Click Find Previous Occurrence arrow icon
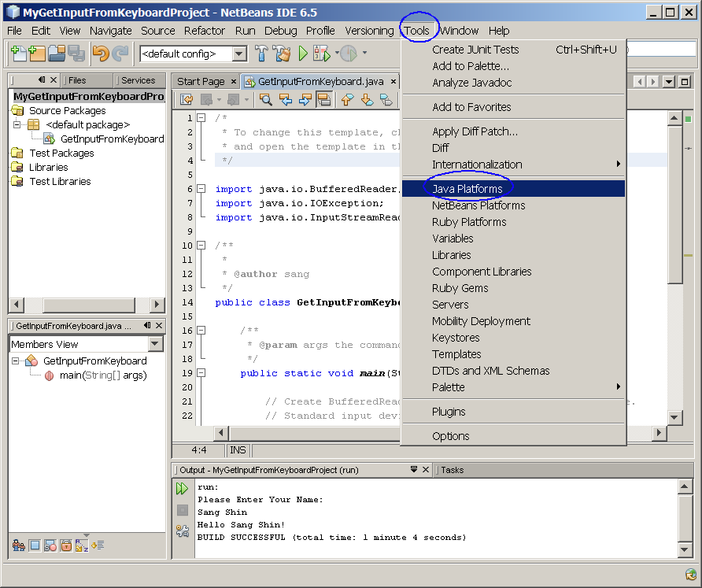The height and width of the screenshot is (588, 702). click(x=286, y=100)
